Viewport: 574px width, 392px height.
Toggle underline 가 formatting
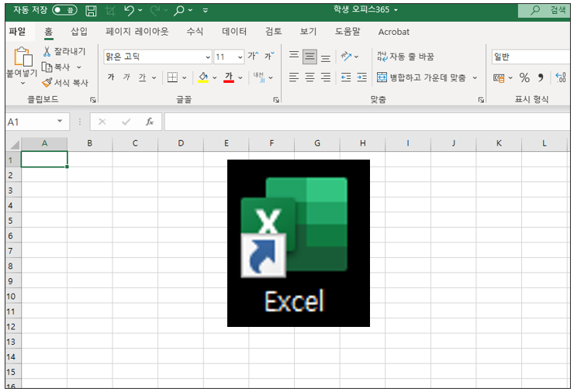pyautogui.click(x=142, y=77)
